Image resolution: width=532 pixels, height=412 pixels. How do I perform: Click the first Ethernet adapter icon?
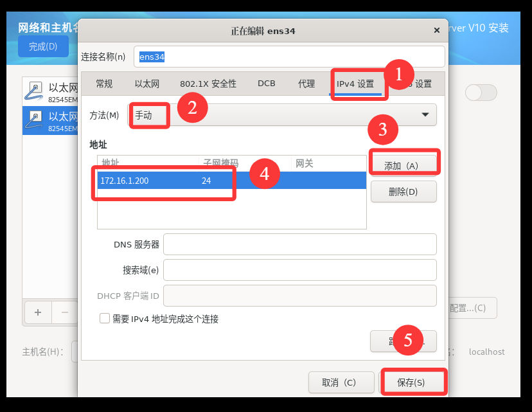(35, 91)
